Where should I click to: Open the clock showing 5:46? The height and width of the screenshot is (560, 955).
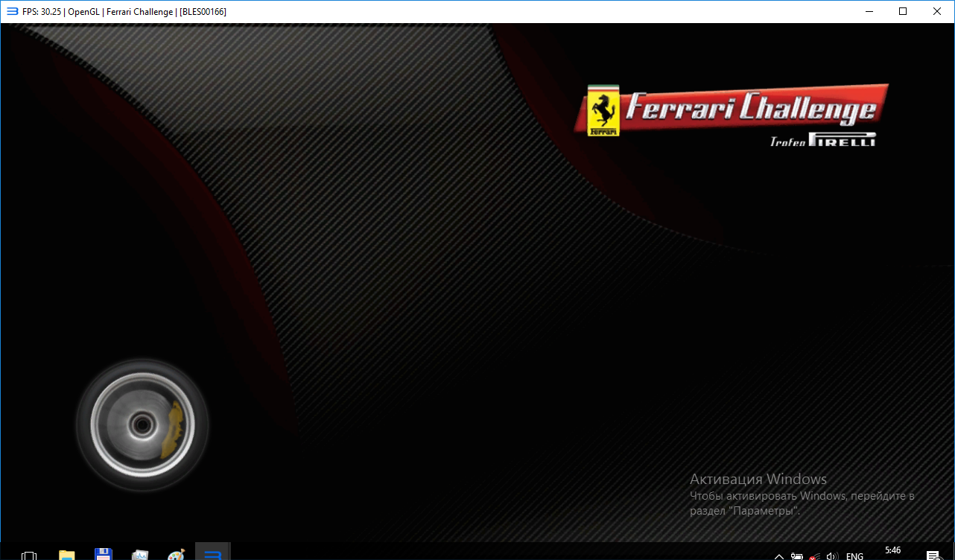(893, 550)
